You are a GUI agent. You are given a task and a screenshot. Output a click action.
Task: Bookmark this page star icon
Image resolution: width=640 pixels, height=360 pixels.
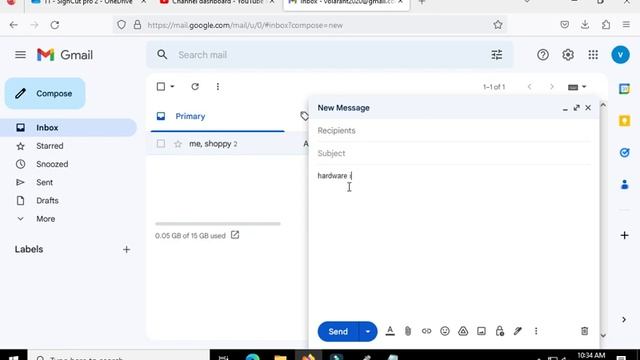pyautogui.click(x=498, y=25)
